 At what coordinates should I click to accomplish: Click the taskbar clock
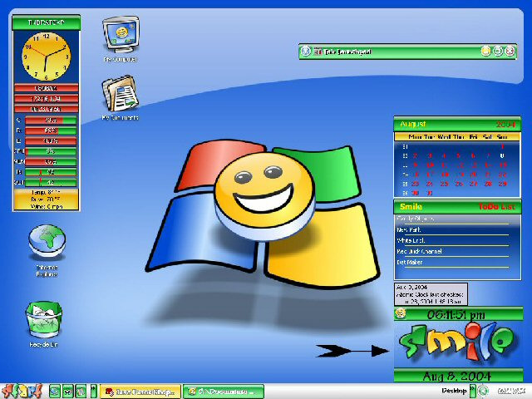coord(512,392)
